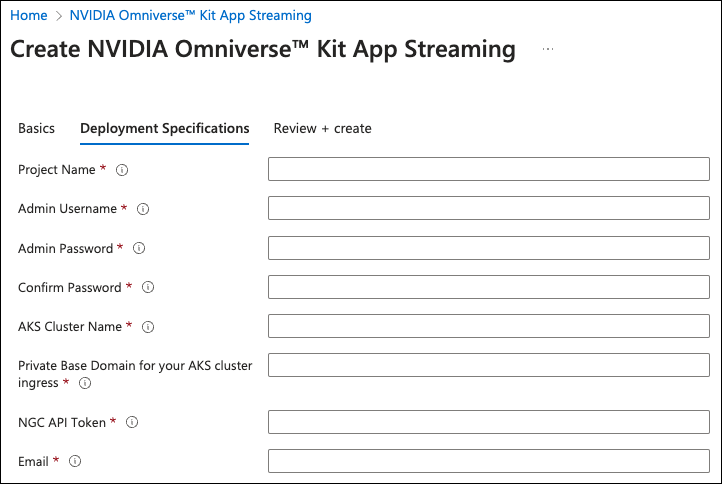This screenshot has height=484, width=722.
Task: Open the Admin Password info icon
Action: click(x=139, y=248)
